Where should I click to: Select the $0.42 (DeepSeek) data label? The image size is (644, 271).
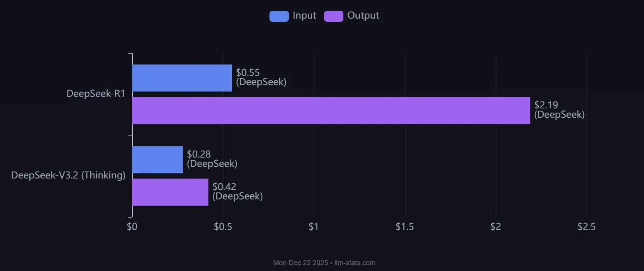pyautogui.click(x=237, y=192)
